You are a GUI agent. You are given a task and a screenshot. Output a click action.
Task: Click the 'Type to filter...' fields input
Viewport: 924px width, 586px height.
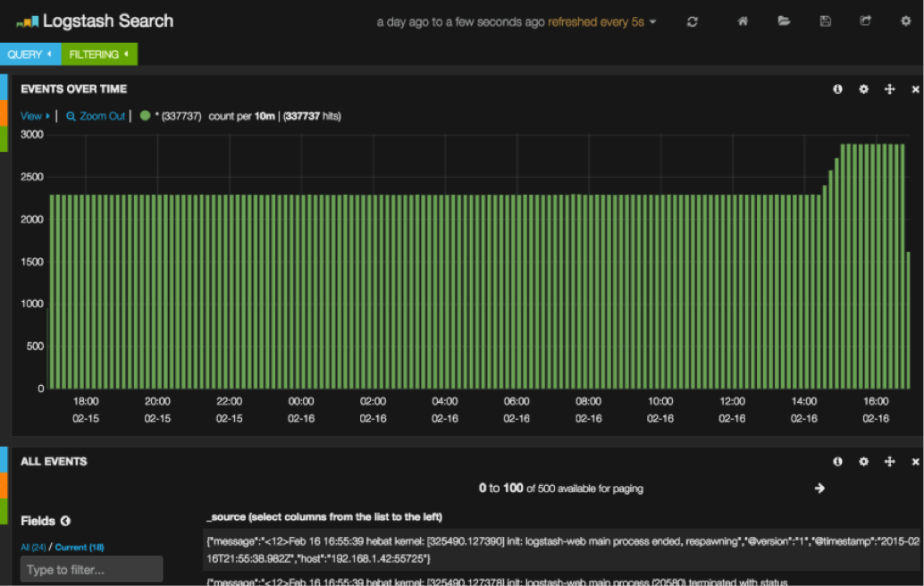click(x=91, y=570)
